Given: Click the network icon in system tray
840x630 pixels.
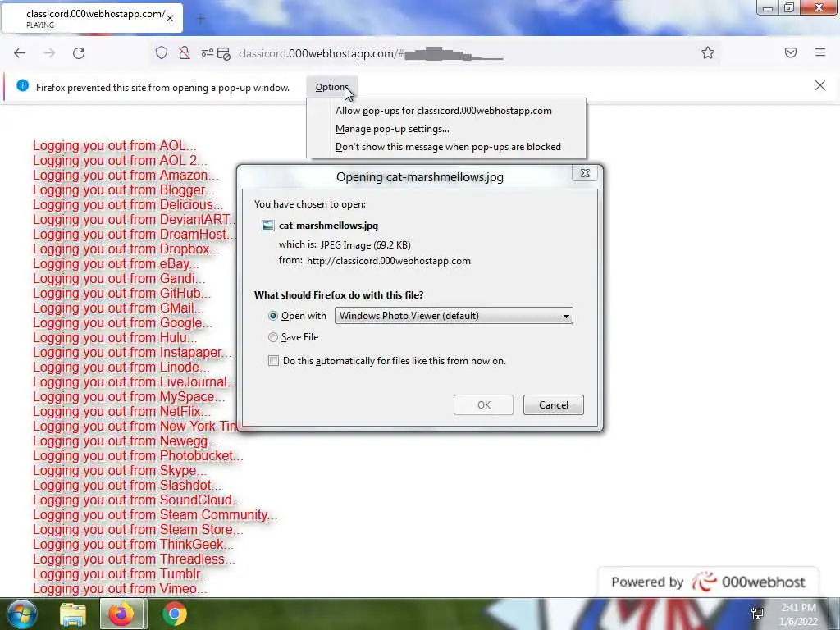Looking at the screenshot, I should pyautogui.click(x=757, y=614).
